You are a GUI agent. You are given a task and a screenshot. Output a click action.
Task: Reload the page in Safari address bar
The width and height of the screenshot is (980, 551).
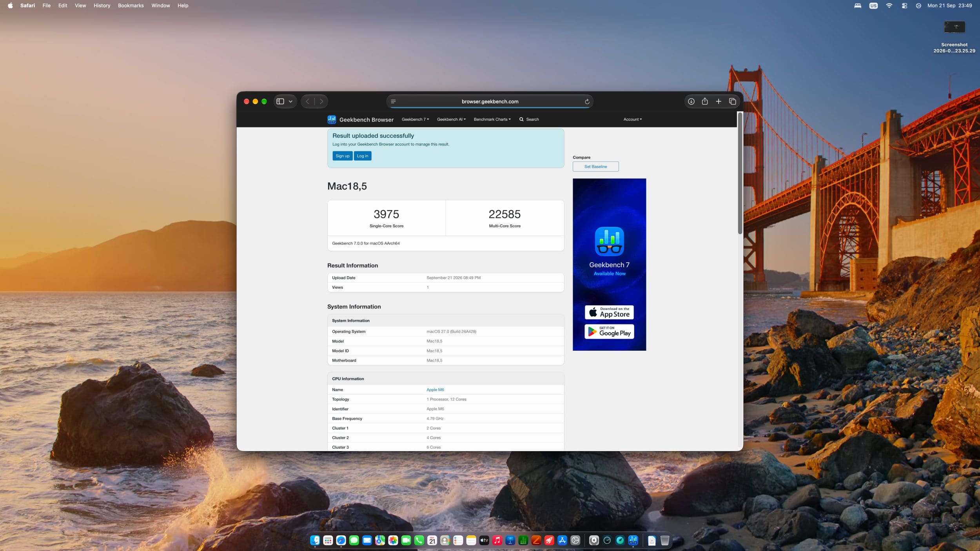[587, 101]
